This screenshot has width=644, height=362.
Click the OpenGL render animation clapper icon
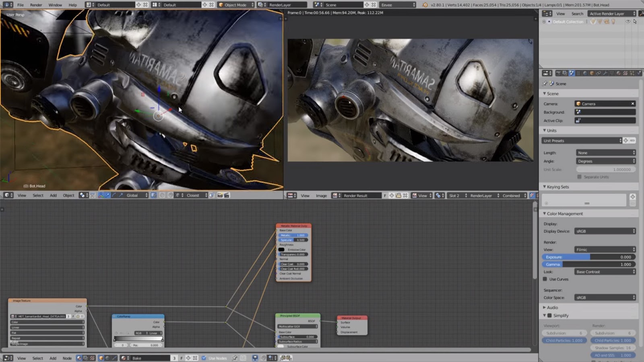pos(227,195)
